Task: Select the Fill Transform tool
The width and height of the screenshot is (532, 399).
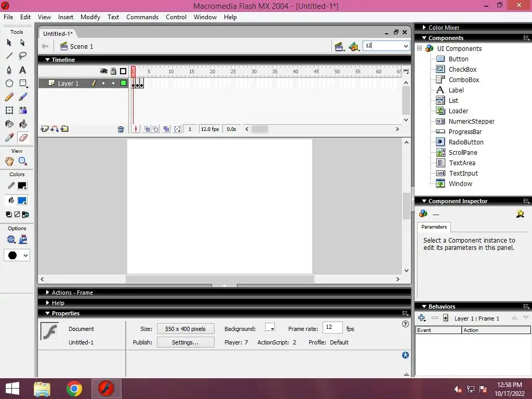Action: click(x=23, y=110)
